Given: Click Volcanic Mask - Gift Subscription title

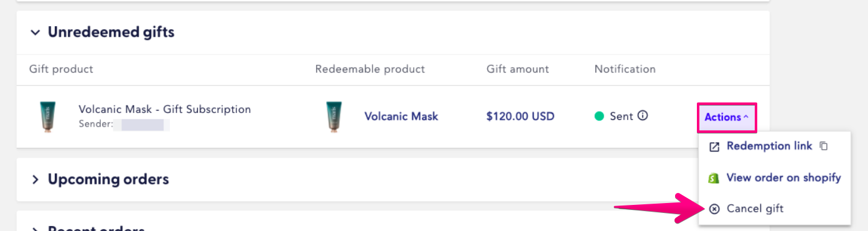Looking at the screenshot, I should pyautogui.click(x=165, y=109).
